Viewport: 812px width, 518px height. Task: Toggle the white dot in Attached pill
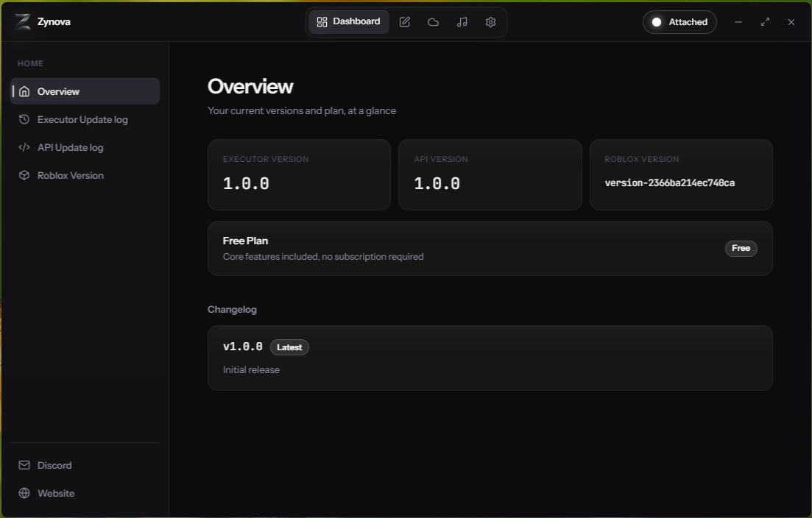656,22
